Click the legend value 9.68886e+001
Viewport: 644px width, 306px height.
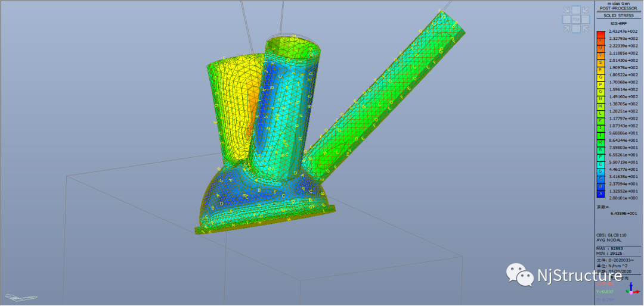point(624,133)
